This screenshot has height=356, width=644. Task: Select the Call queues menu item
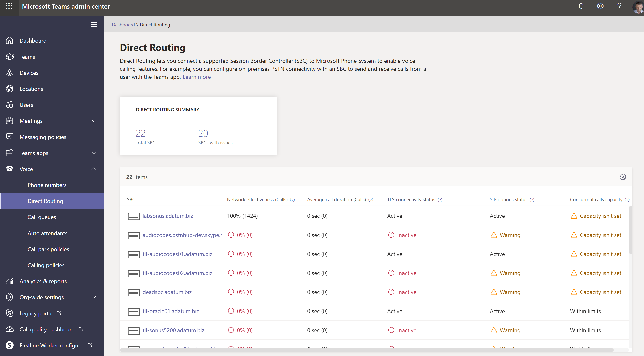(x=42, y=216)
